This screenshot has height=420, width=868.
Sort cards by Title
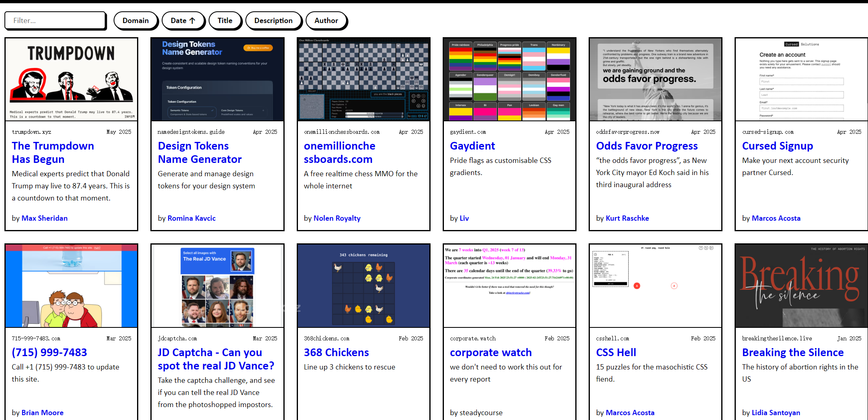(225, 21)
